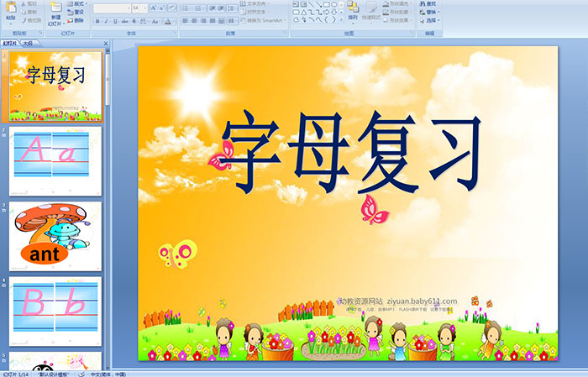Switch to the Slides (幻灯片) pane tab
Viewport: 588px width, 377px height.
[x=10, y=44]
